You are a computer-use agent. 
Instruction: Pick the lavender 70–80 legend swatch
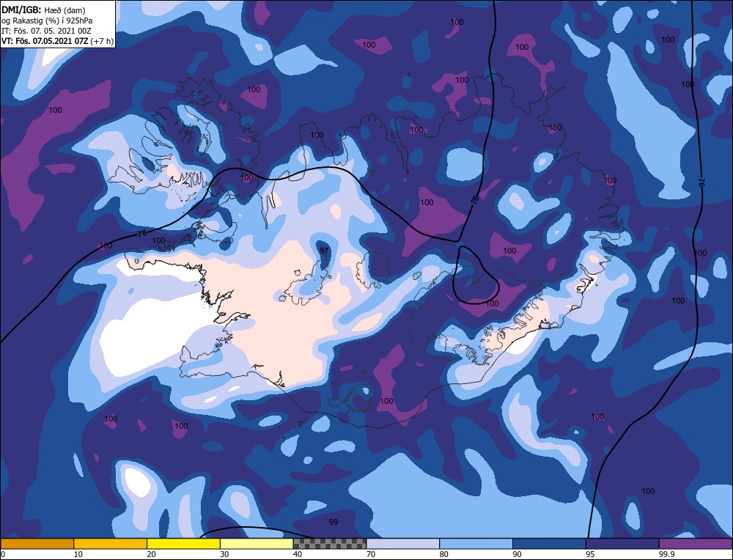click(403, 543)
